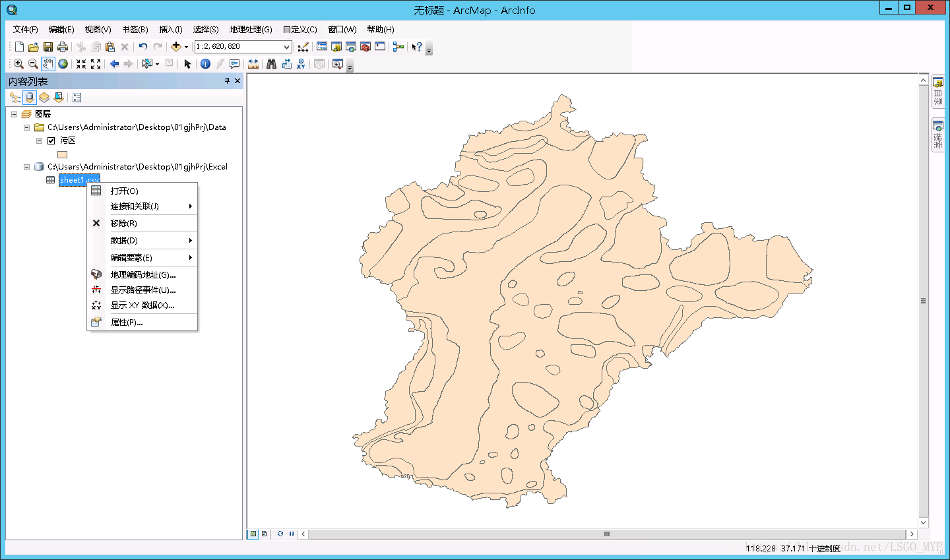Click the What's This help icon
The width and height of the screenshot is (950, 560).
tap(416, 47)
